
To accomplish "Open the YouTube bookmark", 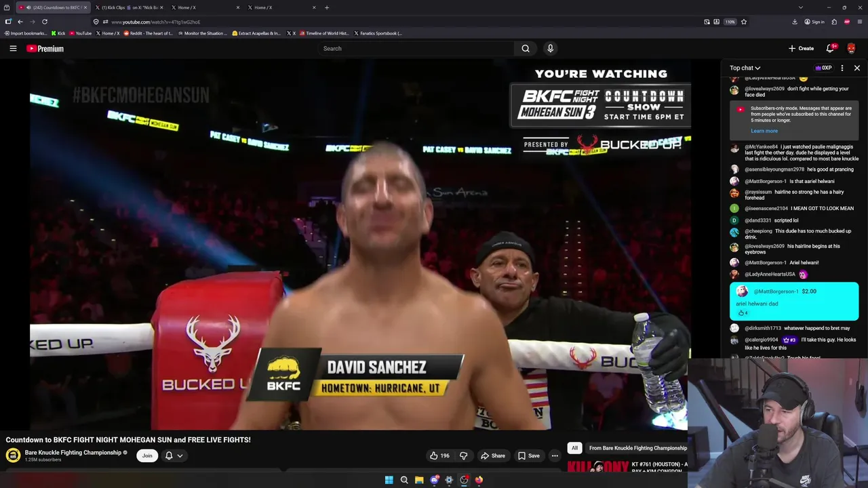I will click(x=80, y=33).
